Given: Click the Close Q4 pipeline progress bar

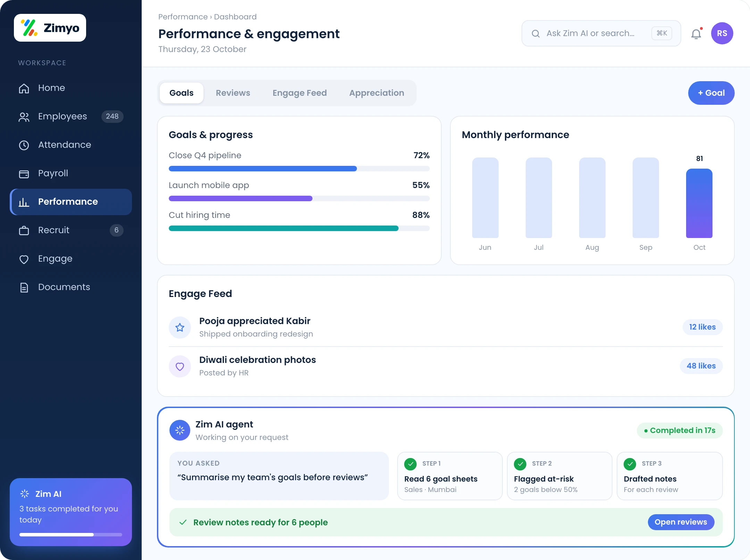Looking at the screenshot, I should 299,169.
